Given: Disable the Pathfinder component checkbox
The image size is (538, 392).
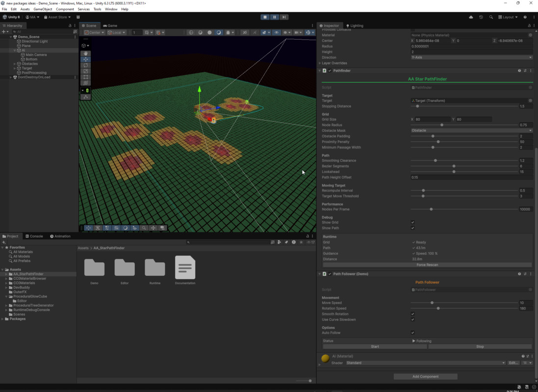Looking at the screenshot, I should click(x=330, y=71).
